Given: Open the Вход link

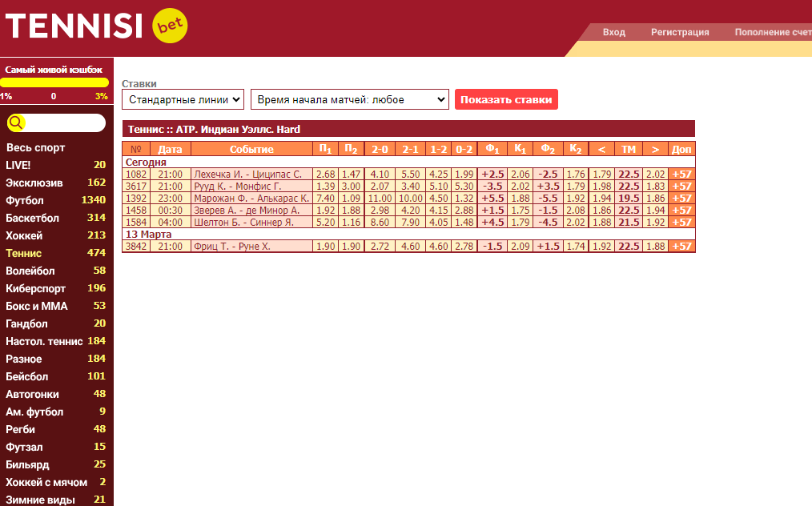Looking at the screenshot, I should click(x=613, y=32).
